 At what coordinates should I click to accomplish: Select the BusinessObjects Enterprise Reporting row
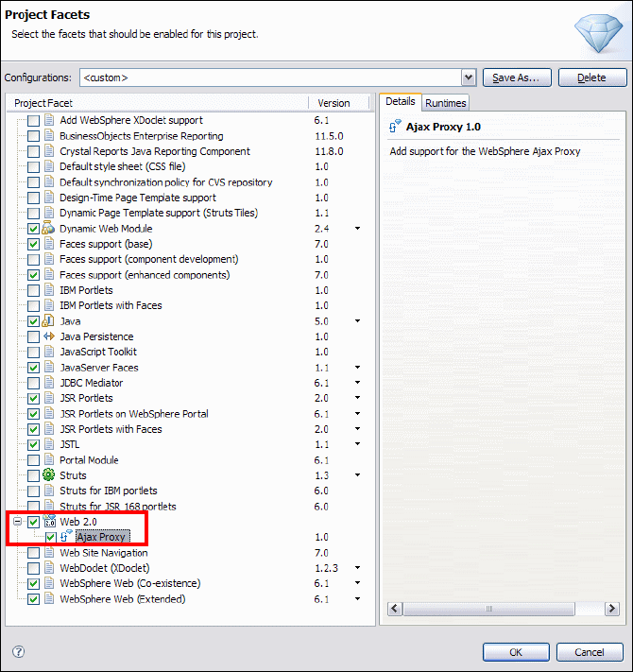142,136
